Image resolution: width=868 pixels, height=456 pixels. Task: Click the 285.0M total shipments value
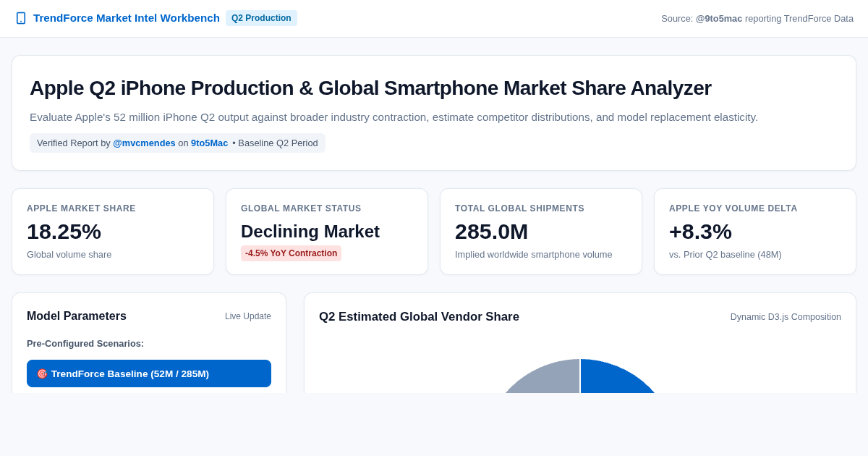click(x=492, y=232)
